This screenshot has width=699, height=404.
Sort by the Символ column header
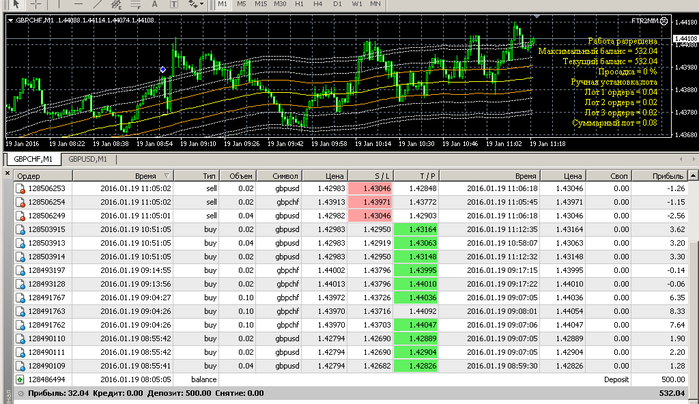pyautogui.click(x=280, y=176)
